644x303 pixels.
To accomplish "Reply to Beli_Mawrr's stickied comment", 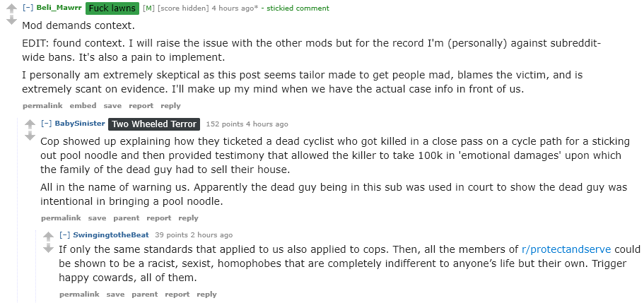I will pyautogui.click(x=171, y=106).
